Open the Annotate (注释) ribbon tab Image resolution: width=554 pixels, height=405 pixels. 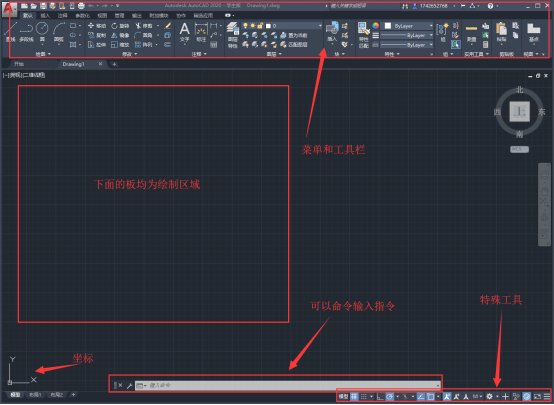pos(63,16)
